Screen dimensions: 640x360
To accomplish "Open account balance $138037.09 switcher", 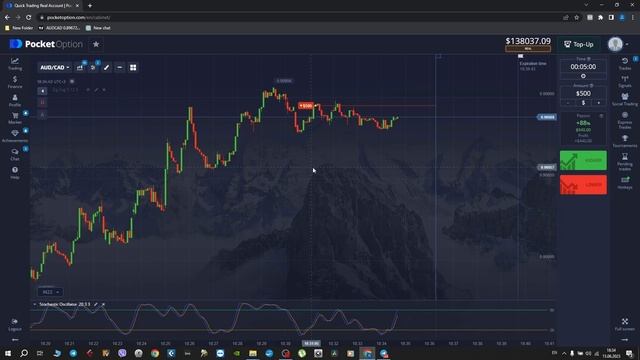I will point(528,44).
